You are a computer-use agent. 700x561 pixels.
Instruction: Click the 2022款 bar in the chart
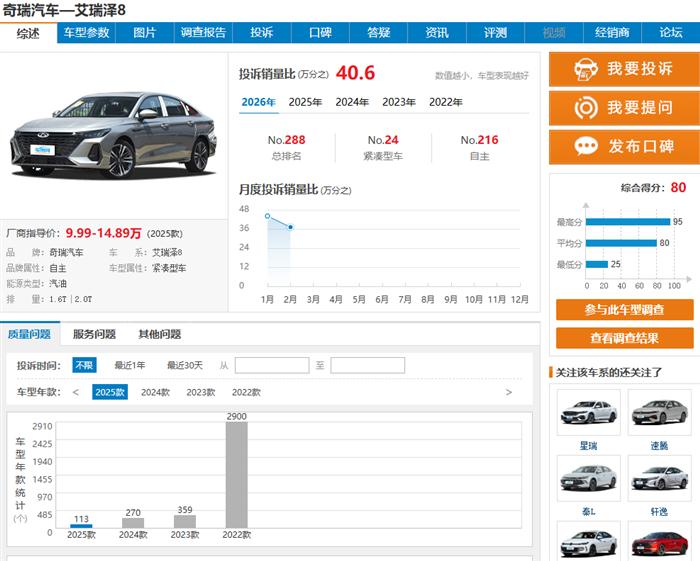(236, 475)
